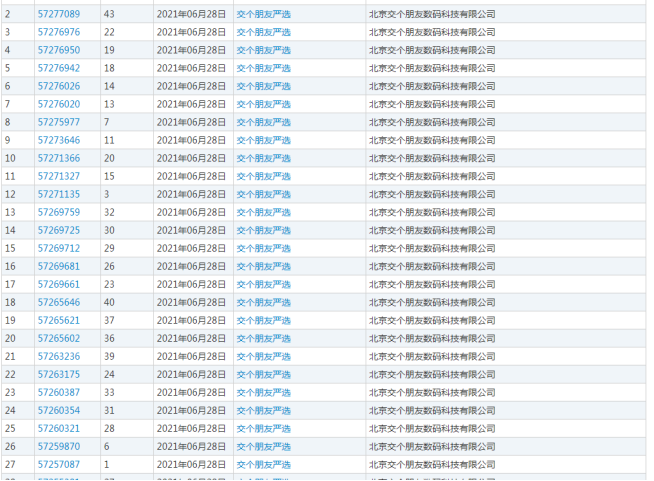
Task: Click 交个朋友严选 name in row 5
Action: coord(263,68)
